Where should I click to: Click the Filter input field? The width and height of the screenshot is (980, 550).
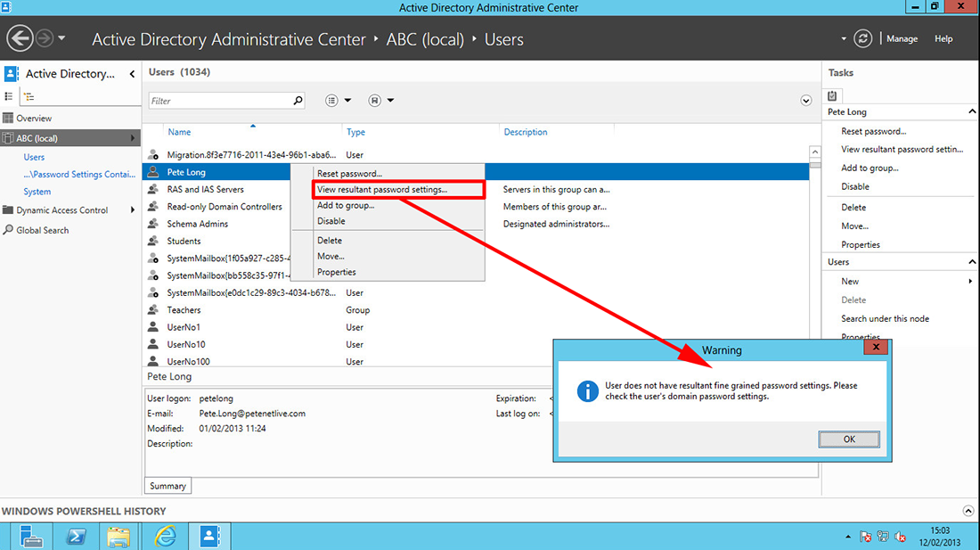tap(220, 101)
